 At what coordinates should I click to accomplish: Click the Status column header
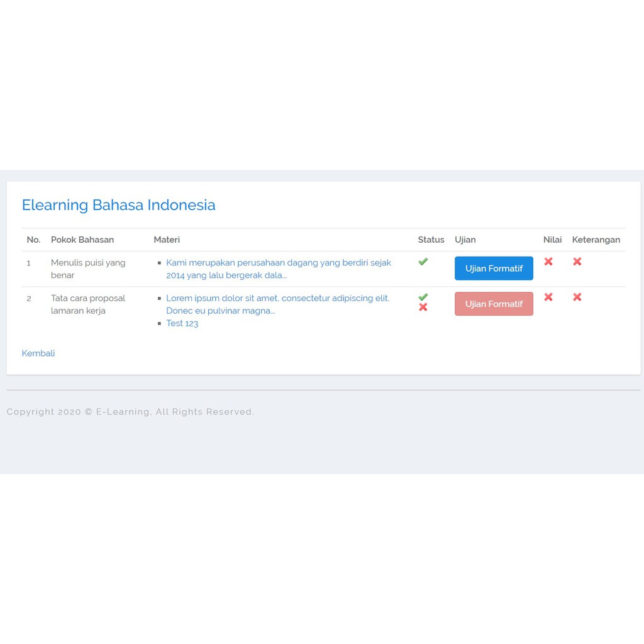(431, 240)
